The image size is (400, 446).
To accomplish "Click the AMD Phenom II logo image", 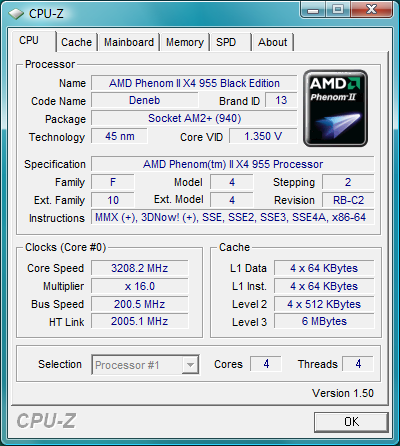I will coord(336,108).
